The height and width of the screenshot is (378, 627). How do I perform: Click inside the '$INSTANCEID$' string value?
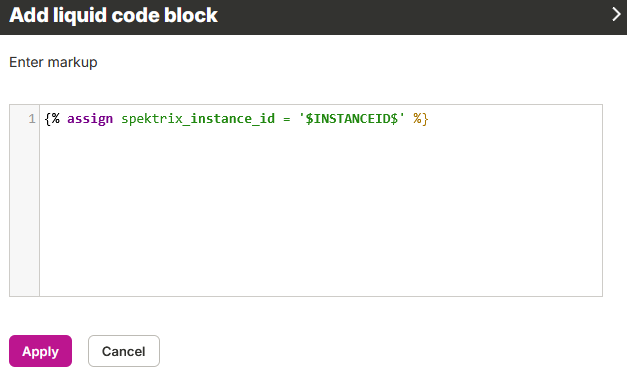coord(352,119)
